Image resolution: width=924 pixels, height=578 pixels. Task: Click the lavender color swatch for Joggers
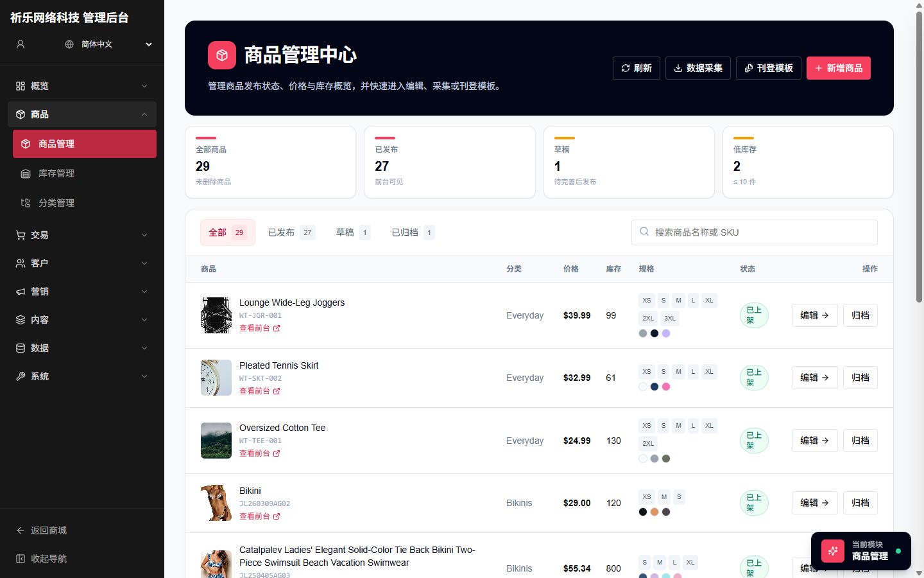[666, 333]
